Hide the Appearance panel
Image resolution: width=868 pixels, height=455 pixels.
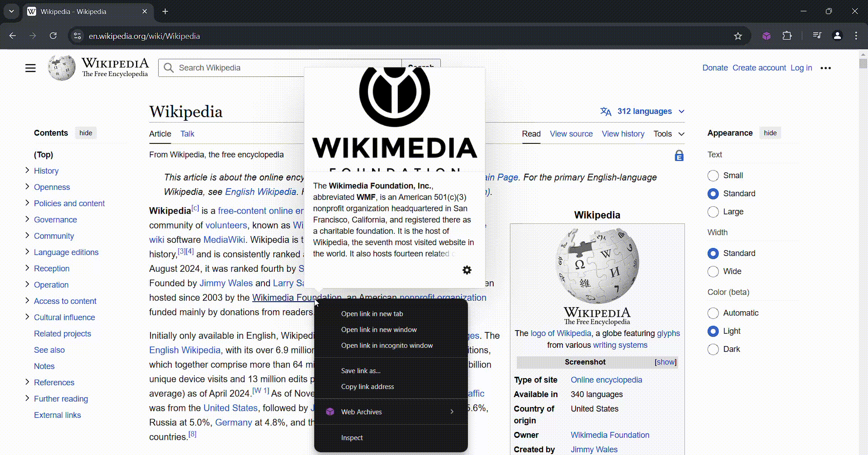(770, 133)
